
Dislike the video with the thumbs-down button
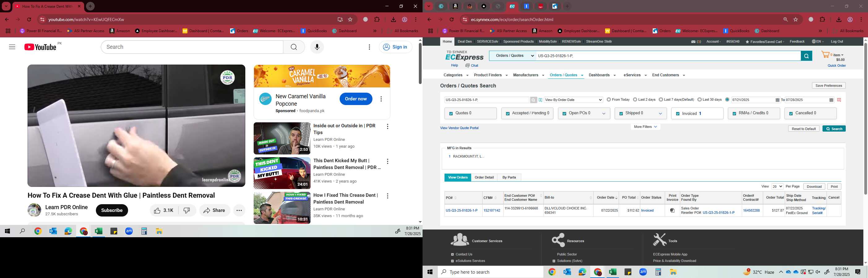click(x=187, y=210)
